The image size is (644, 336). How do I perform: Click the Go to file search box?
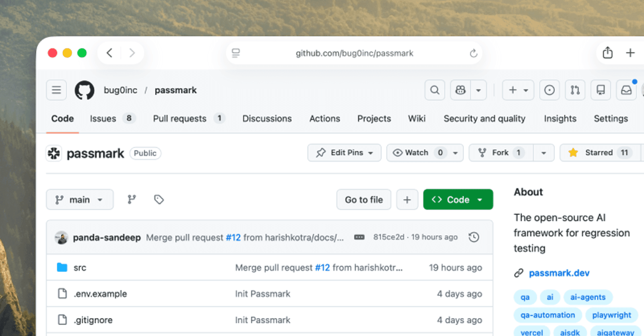364,200
